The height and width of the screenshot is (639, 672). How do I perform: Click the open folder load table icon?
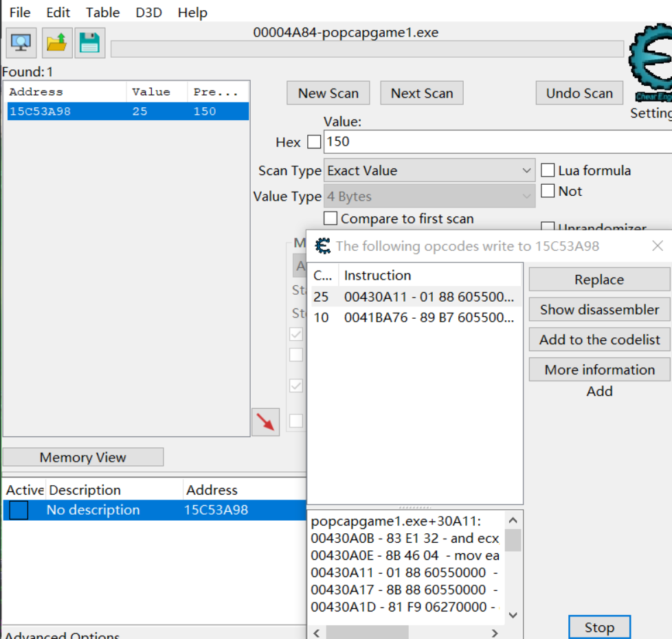coord(56,43)
